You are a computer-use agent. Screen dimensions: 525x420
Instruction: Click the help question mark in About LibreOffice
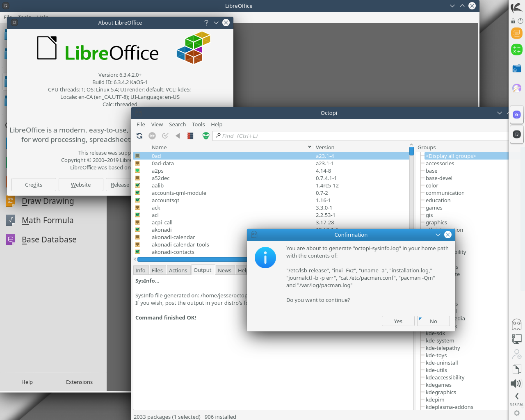pyautogui.click(x=206, y=23)
